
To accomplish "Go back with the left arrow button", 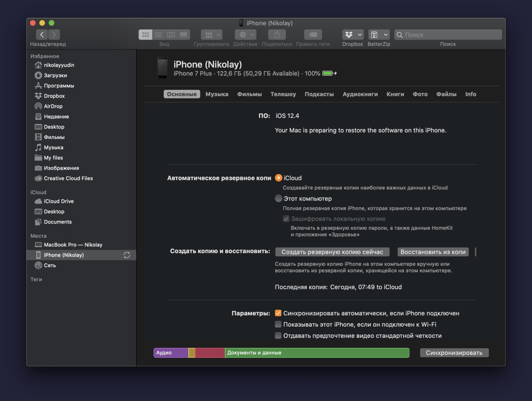I will 42,34.
